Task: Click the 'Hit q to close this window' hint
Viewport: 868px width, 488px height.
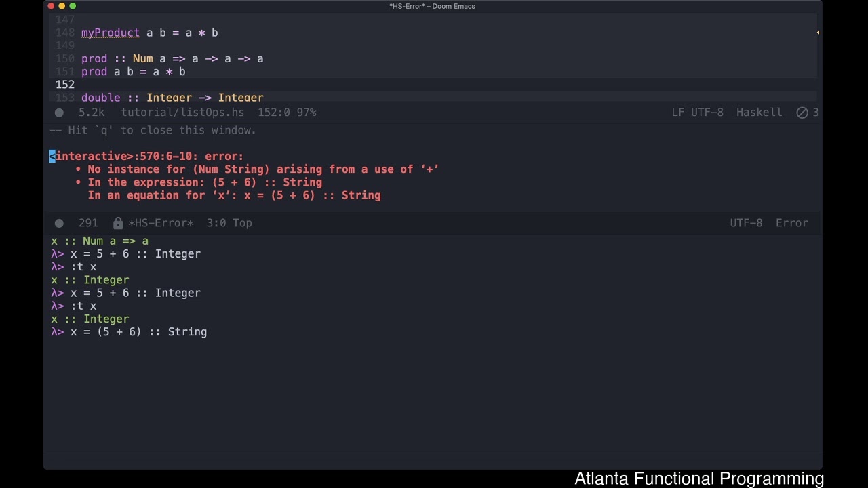Action: 153,130
